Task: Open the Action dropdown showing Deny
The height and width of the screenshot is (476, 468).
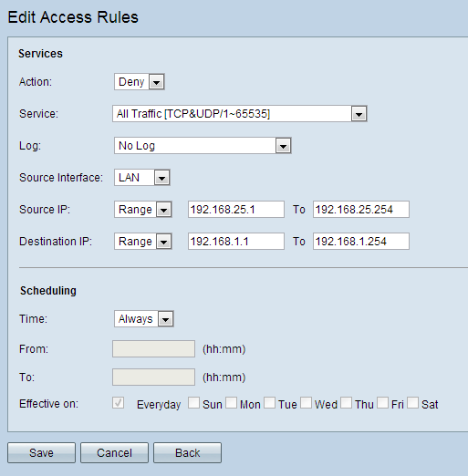Action: [x=140, y=82]
